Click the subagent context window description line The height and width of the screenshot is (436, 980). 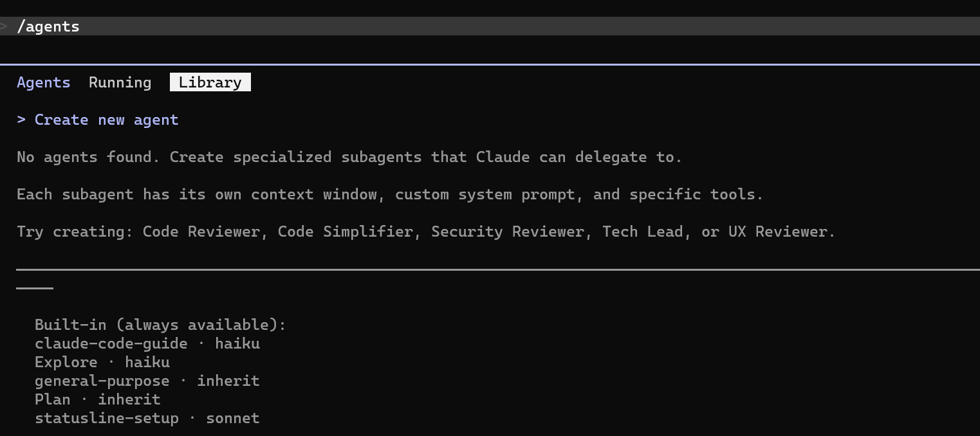click(x=390, y=194)
